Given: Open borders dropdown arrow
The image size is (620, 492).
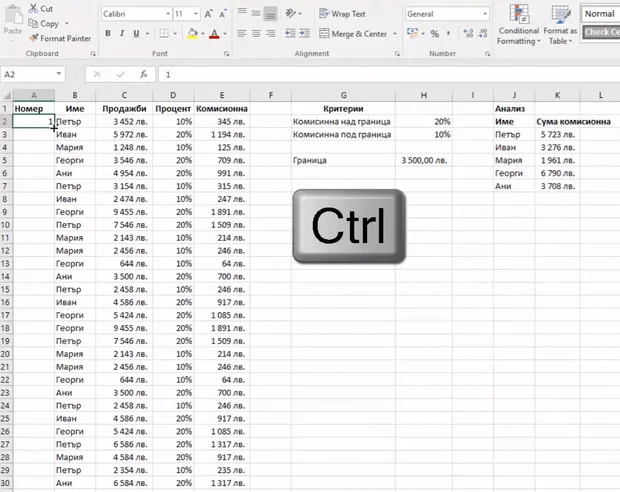Looking at the screenshot, I should 175,34.
